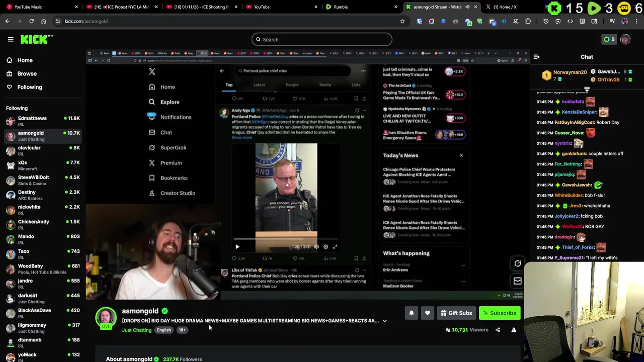Click the 18+ tag

tap(182, 330)
